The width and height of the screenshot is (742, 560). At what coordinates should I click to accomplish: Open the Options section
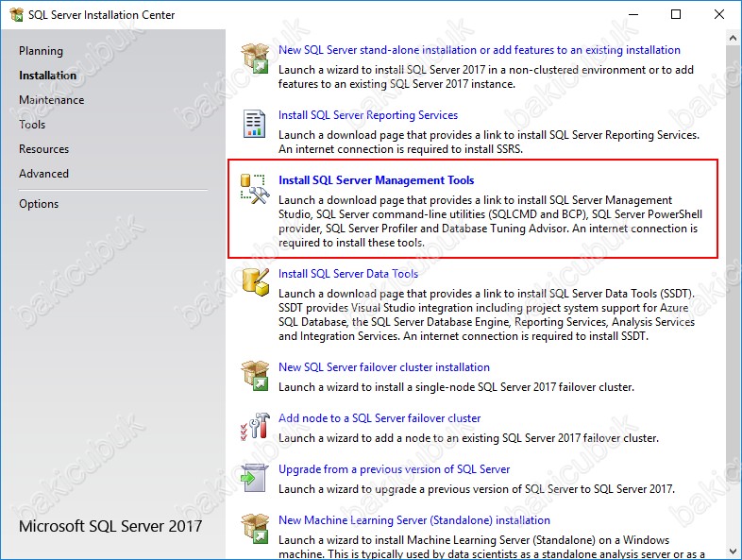pyautogui.click(x=39, y=204)
